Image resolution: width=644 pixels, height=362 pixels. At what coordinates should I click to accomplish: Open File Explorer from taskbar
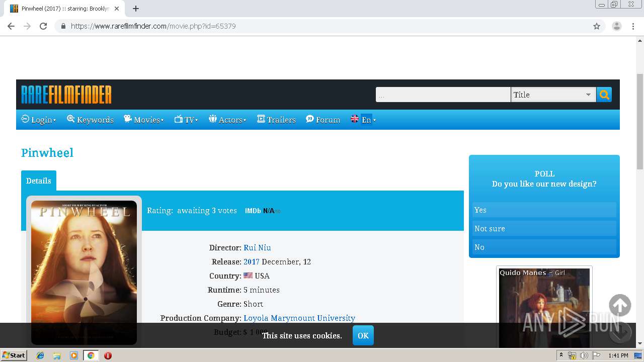click(57, 355)
